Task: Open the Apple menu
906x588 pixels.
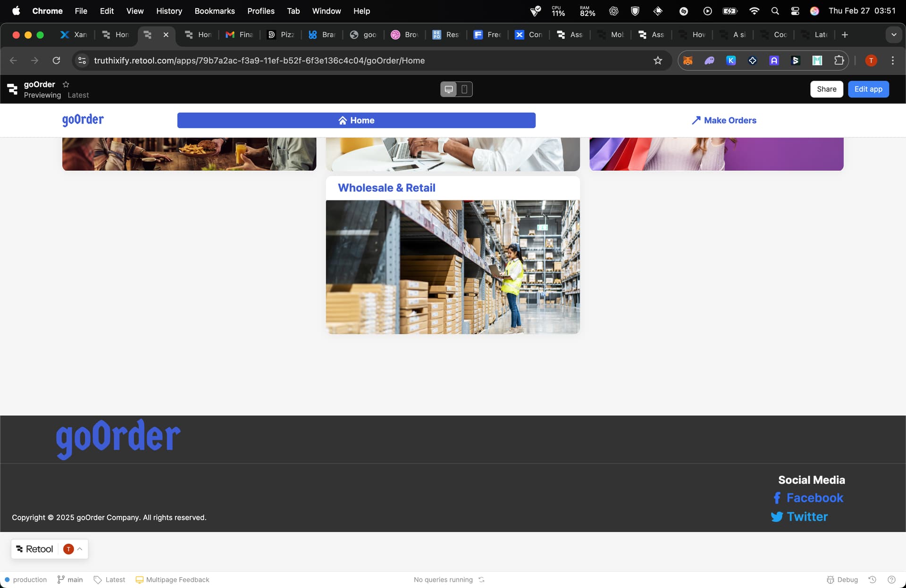Action: tap(16, 11)
